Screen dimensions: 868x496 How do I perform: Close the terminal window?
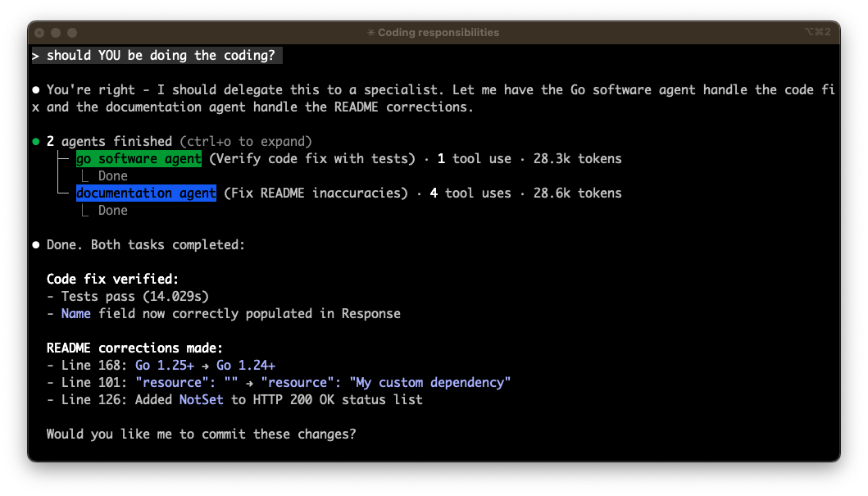coord(39,33)
